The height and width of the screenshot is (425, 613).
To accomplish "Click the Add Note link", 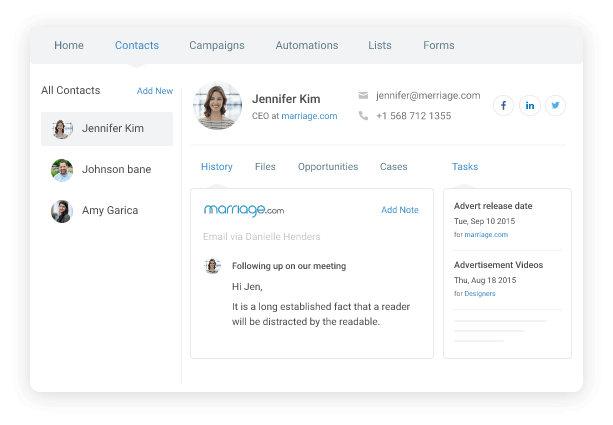I will (x=400, y=210).
